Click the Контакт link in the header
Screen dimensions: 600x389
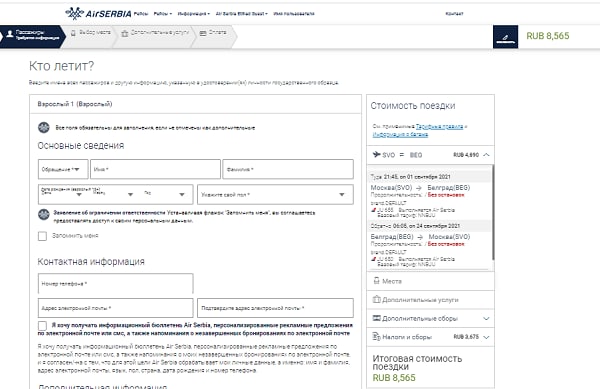pyautogui.click(x=454, y=13)
